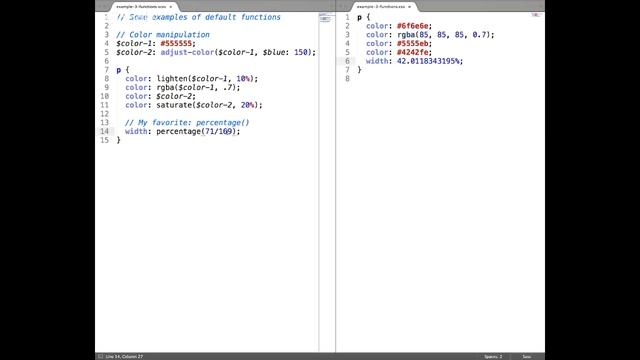The width and height of the screenshot is (640, 360).
Task: Click line number 14 in the left gutter
Action: click(104, 131)
